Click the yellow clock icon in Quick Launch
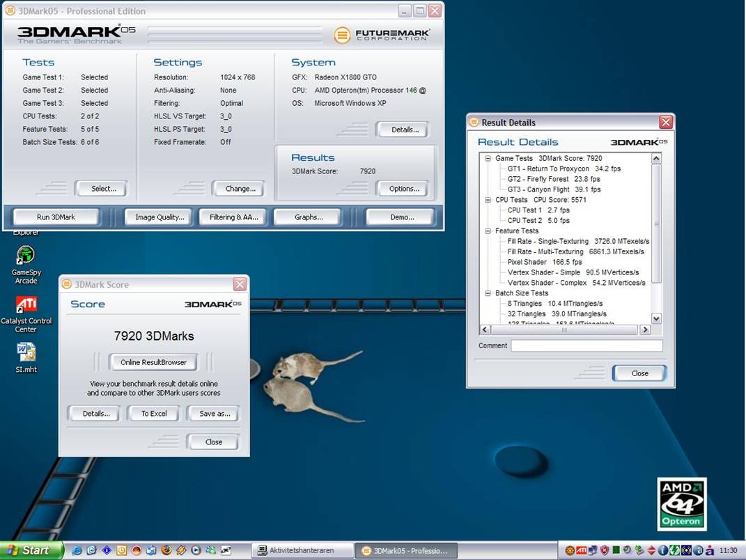The width and height of the screenshot is (746, 560). pos(122,550)
